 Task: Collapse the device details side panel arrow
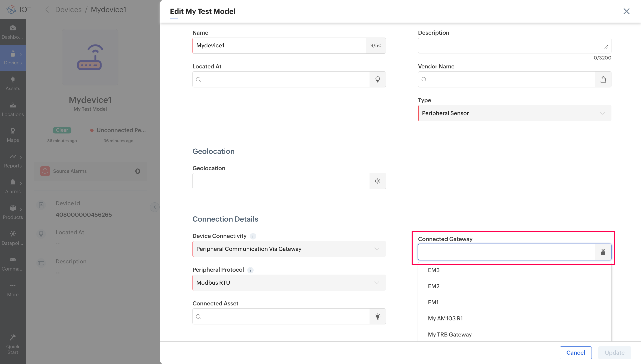click(155, 207)
